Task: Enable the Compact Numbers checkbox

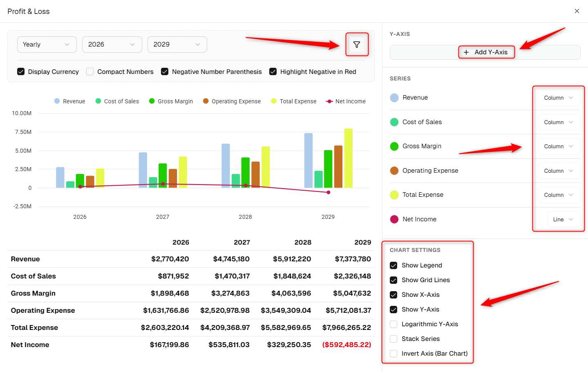Action: pos(90,71)
